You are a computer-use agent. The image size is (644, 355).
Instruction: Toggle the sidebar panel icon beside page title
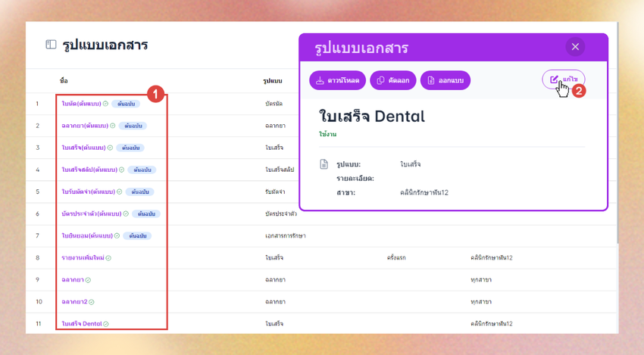coord(51,45)
